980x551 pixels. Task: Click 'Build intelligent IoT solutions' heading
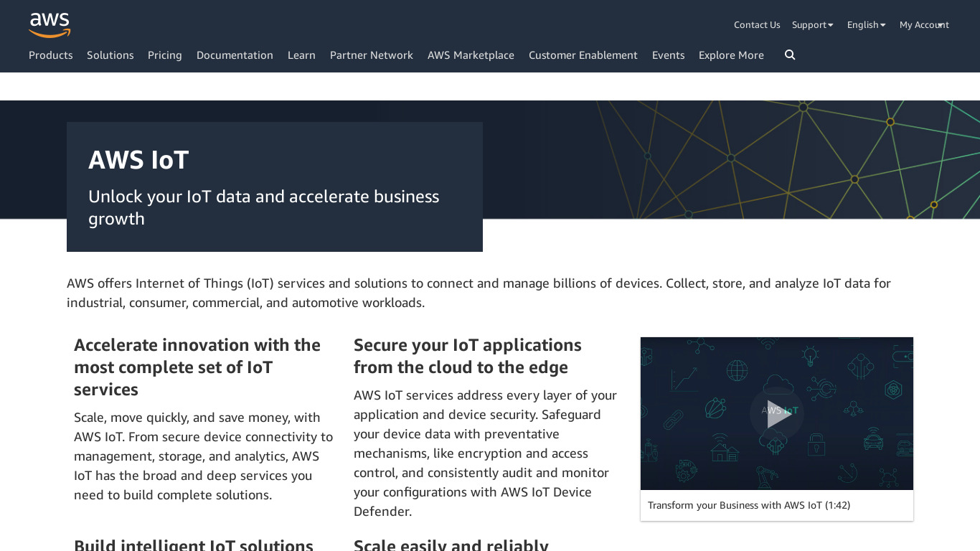point(194,545)
